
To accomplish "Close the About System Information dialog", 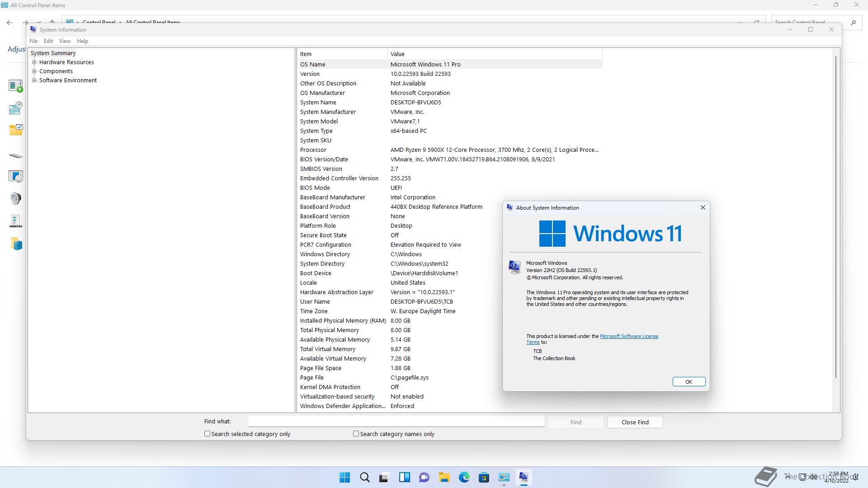I will 703,207.
